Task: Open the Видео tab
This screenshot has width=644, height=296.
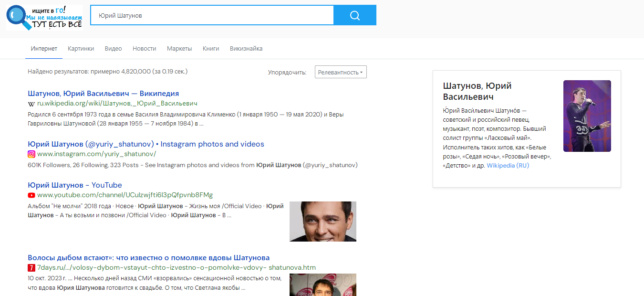Action: tap(114, 49)
